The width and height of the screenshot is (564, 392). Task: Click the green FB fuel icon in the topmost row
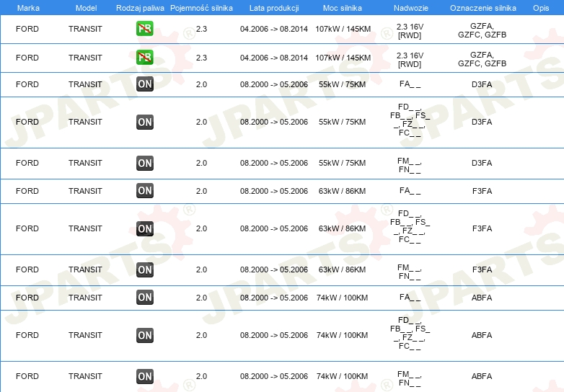point(144,29)
